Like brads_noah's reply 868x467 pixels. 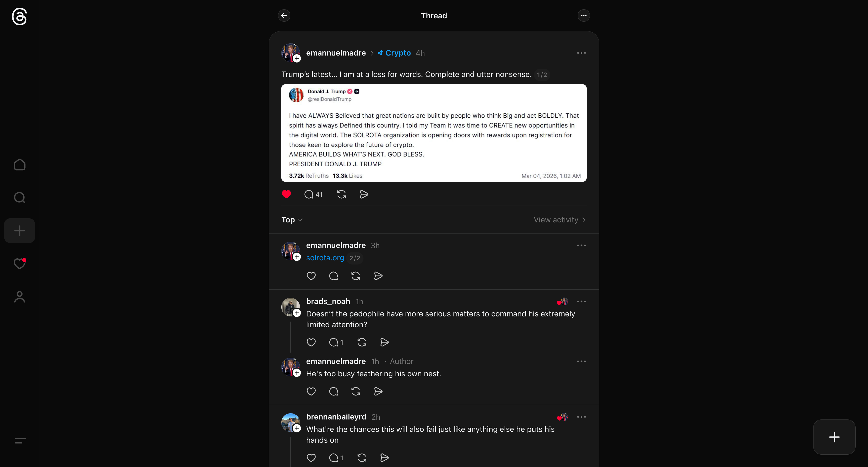coord(311,342)
